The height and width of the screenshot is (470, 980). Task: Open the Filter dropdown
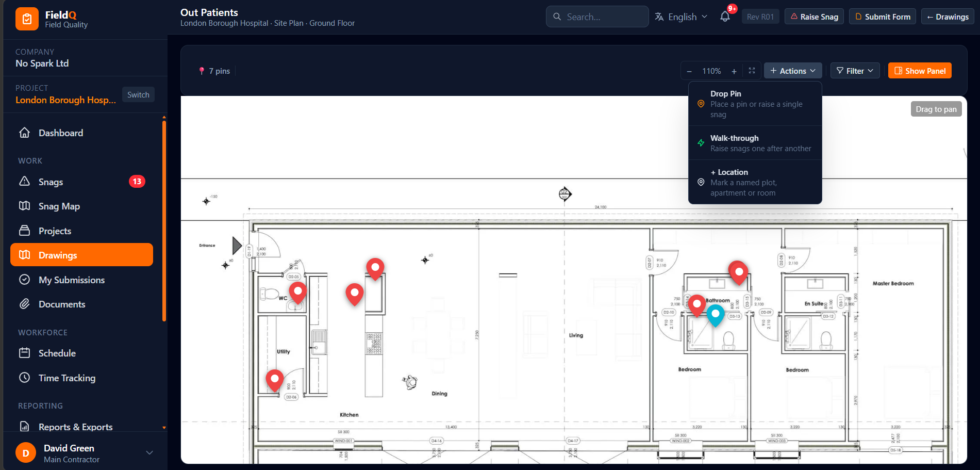(x=855, y=71)
